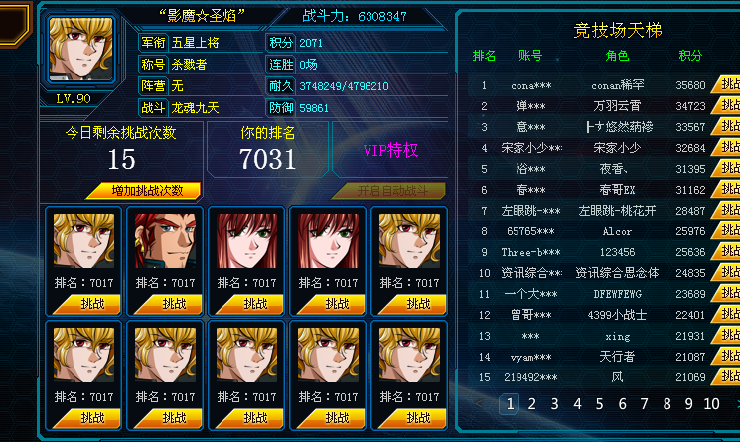This screenshot has height=442, width=740.
Task: Challenge rank 8 player Alcor
Action: tap(726, 230)
